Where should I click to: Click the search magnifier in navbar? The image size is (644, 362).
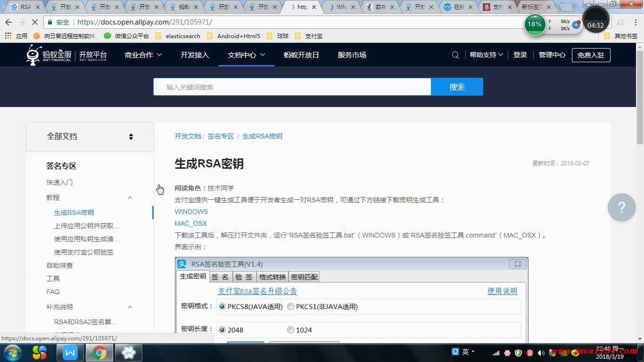click(x=455, y=55)
